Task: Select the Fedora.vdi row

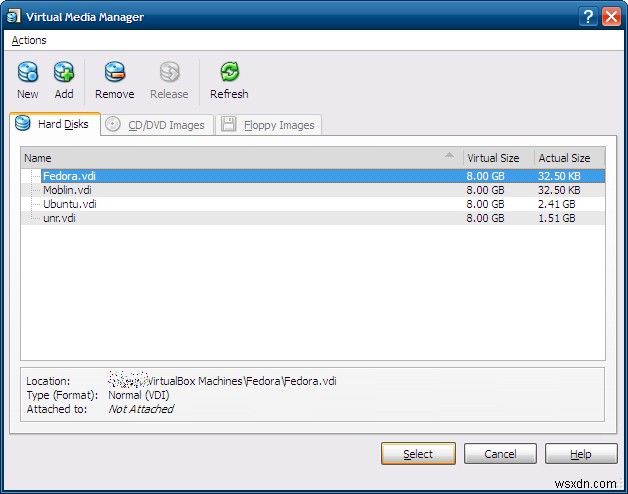Action: [313, 176]
